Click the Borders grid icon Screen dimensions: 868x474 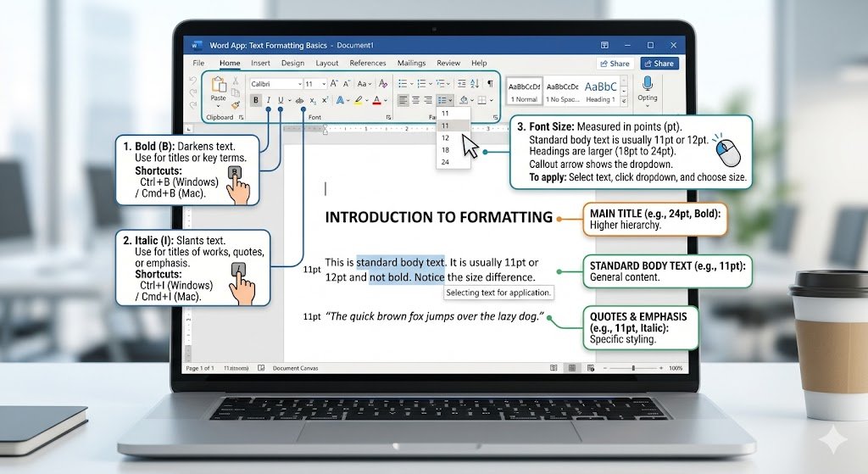tap(482, 100)
